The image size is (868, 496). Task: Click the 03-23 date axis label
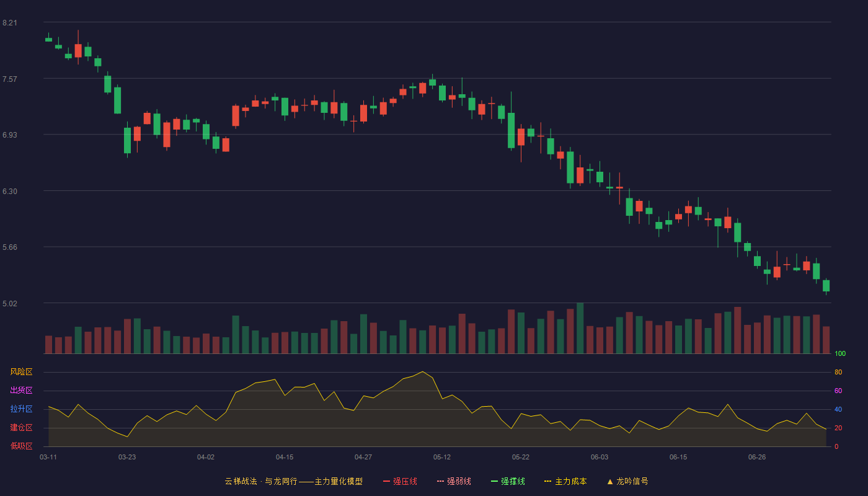click(x=127, y=457)
